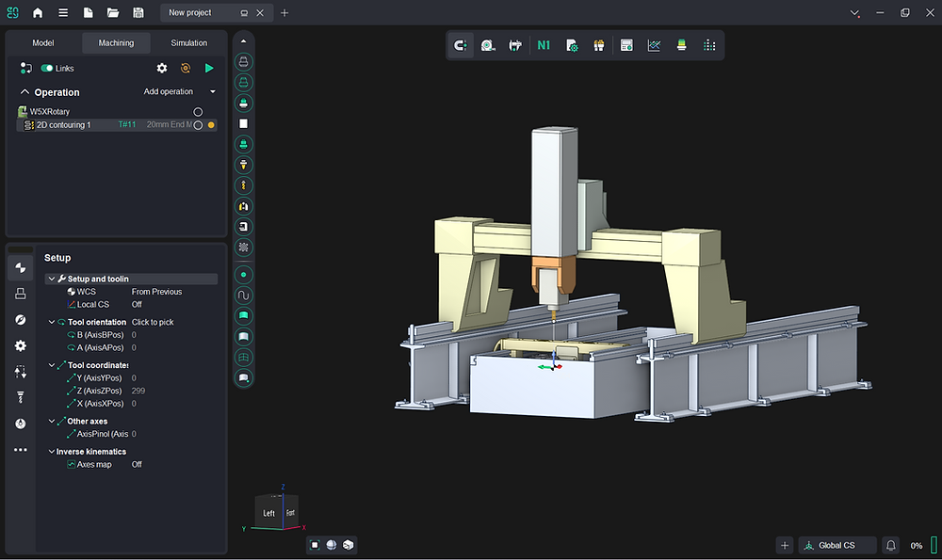Image resolution: width=942 pixels, height=560 pixels.
Task: Switch to the Simulation tab
Action: [188, 43]
